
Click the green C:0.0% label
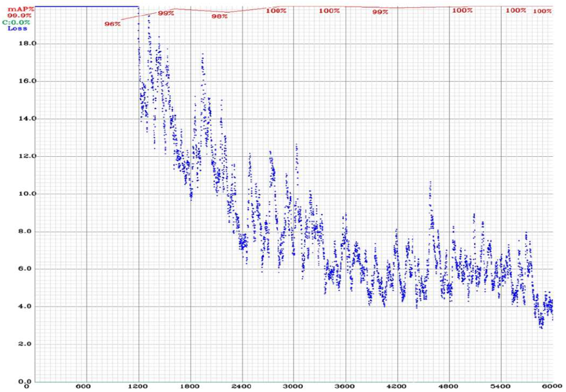[x=16, y=23]
